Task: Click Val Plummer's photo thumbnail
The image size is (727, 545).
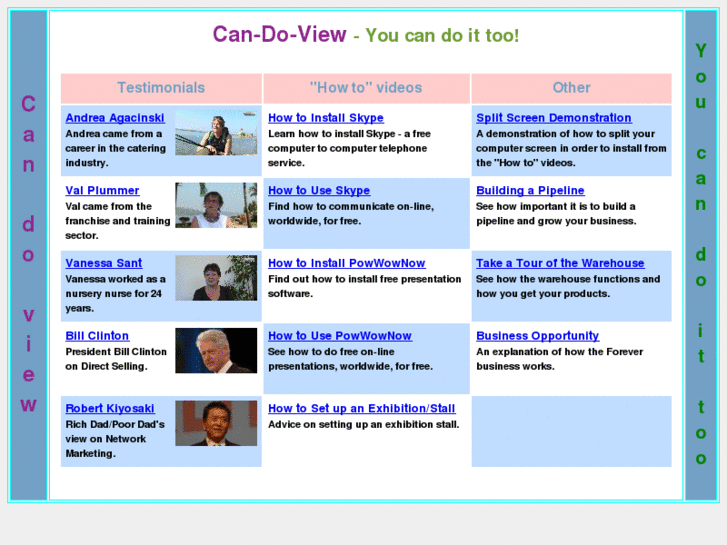Action: [216, 205]
